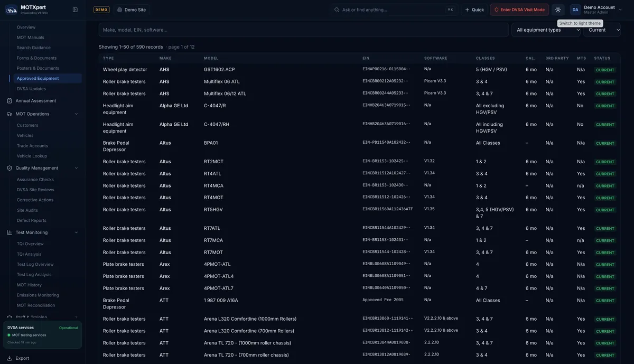Open Vehicle Lookup
Image resolution: width=634 pixels, height=364 pixels.
tap(32, 156)
